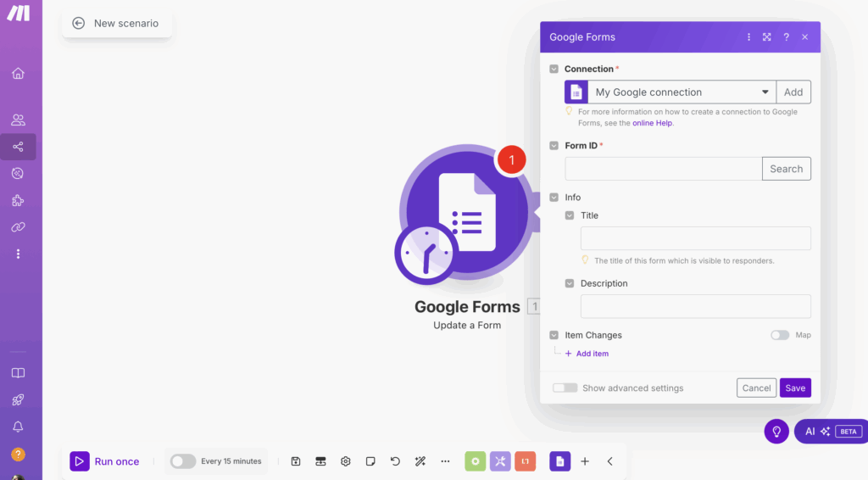The width and height of the screenshot is (868, 480).
Task: Toggle the Title field checkbox
Action: click(x=569, y=215)
